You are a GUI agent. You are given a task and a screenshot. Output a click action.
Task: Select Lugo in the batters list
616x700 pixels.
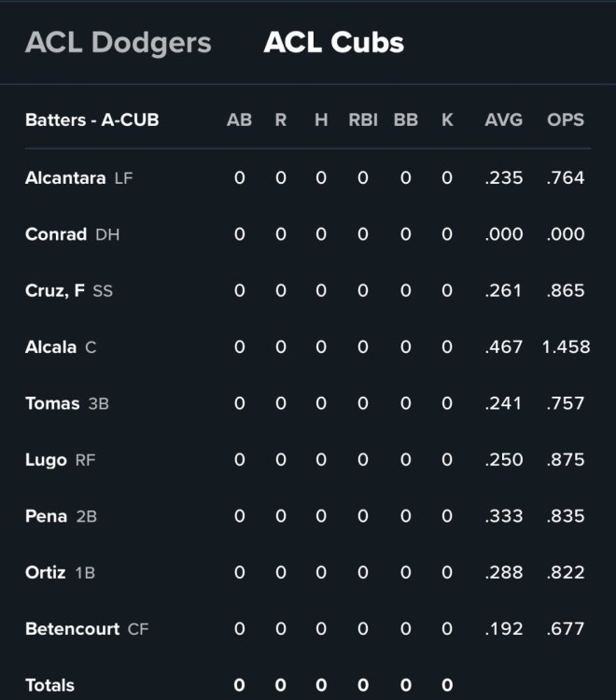click(46, 460)
